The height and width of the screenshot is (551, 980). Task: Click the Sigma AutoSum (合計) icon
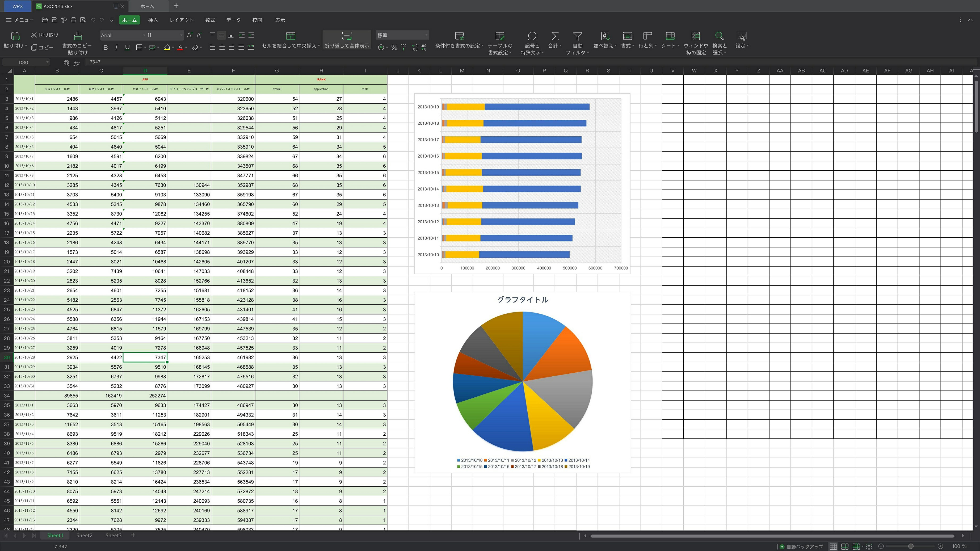coord(555,36)
